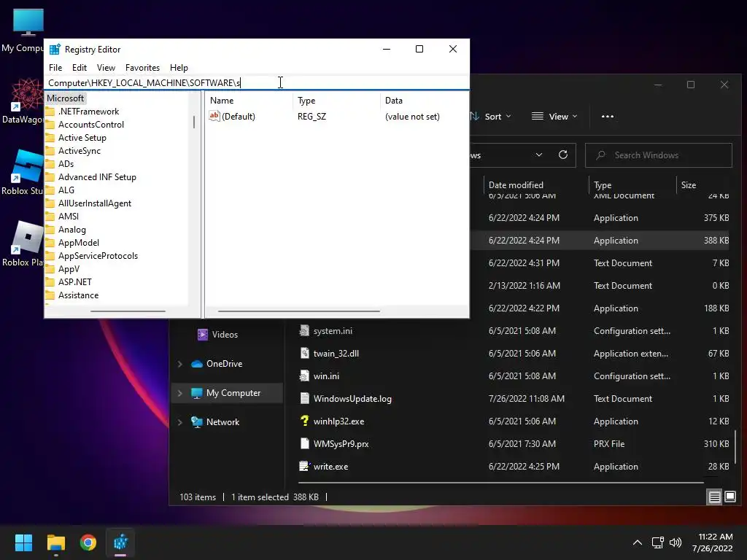Image resolution: width=747 pixels, height=560 pixels.
Task: Click the Registry Editor address bar
Action: click(x=256, y=83)
